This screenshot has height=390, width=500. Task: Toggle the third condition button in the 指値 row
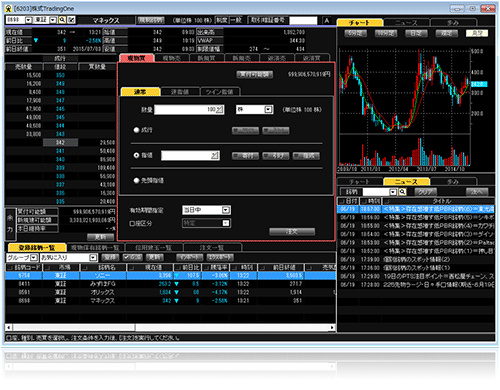coord(306,156)
